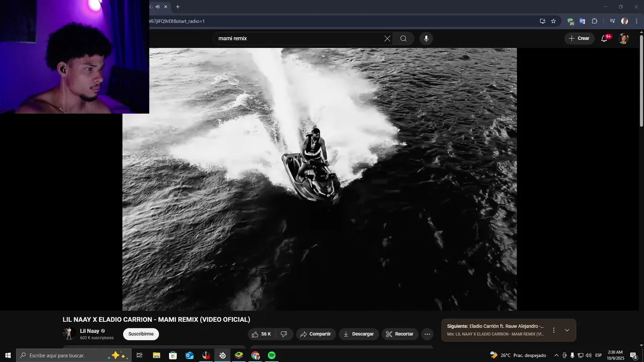Open YouTube notifications bell
Viewport: 644px width, 362px height.
coord(605,38)
